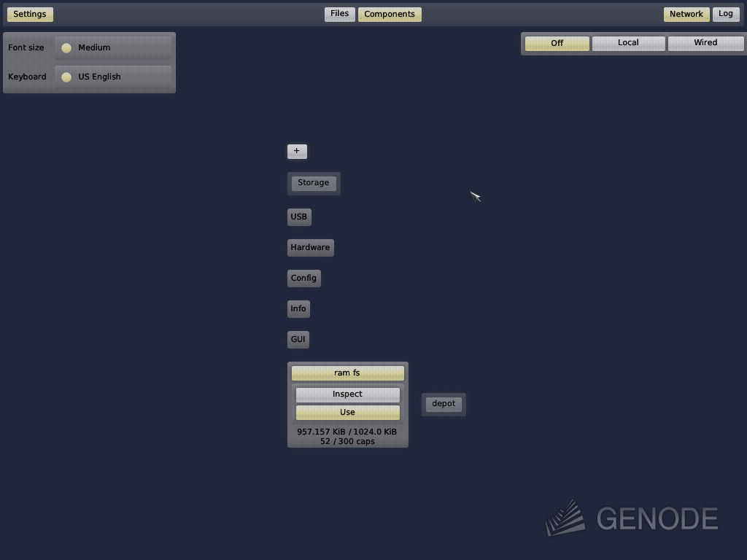Expand the USB devices section
Screen dimensions: 747x560
(299, 217)
